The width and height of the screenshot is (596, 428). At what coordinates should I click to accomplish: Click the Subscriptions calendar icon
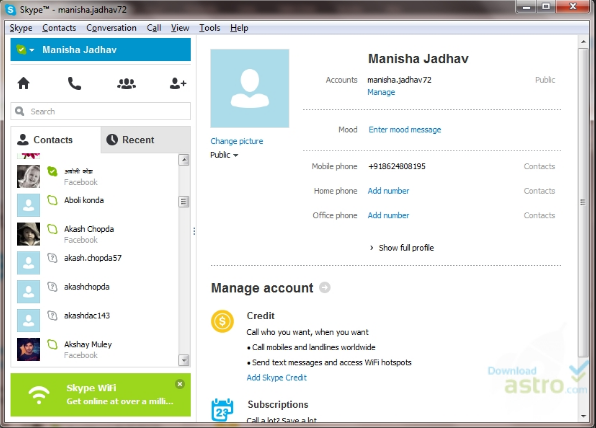pyautogui.click(x=222, y=410)
